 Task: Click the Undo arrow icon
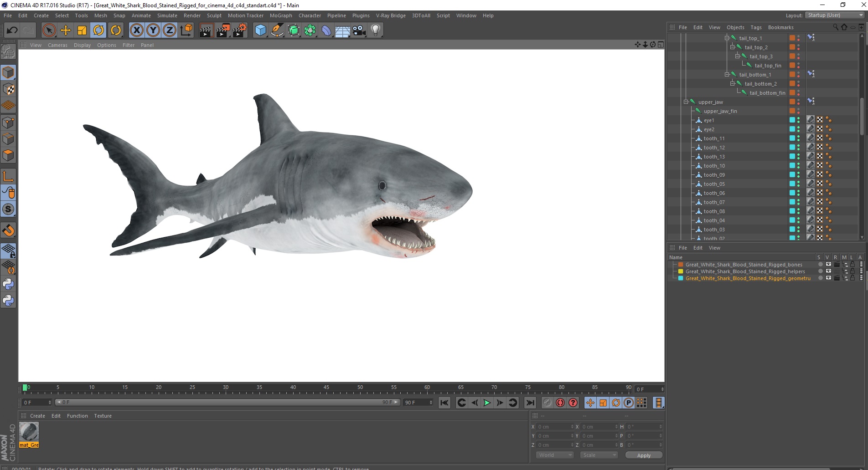tap(12, 31)
